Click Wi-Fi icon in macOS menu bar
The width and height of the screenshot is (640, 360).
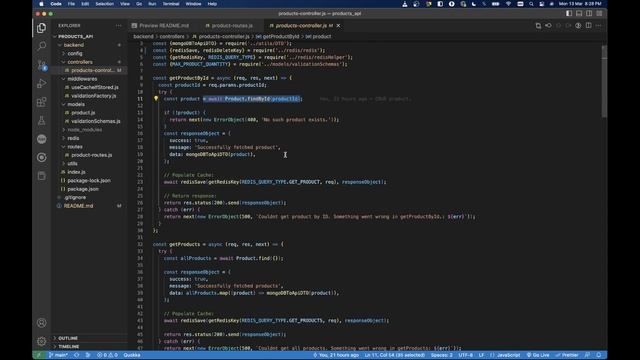(508, 4)
